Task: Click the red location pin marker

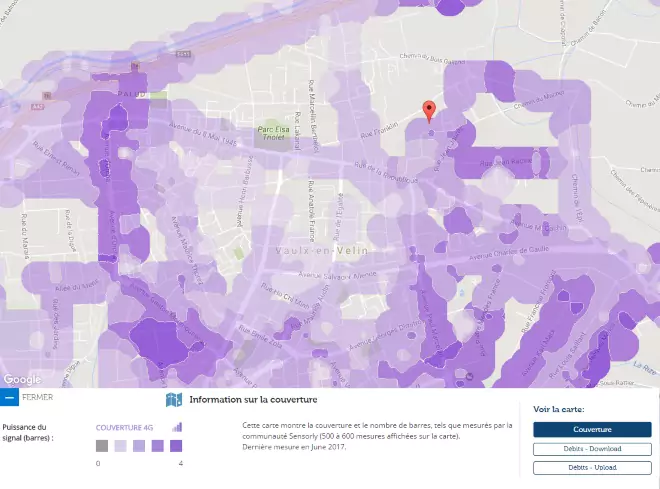Action: coord(430,110)
